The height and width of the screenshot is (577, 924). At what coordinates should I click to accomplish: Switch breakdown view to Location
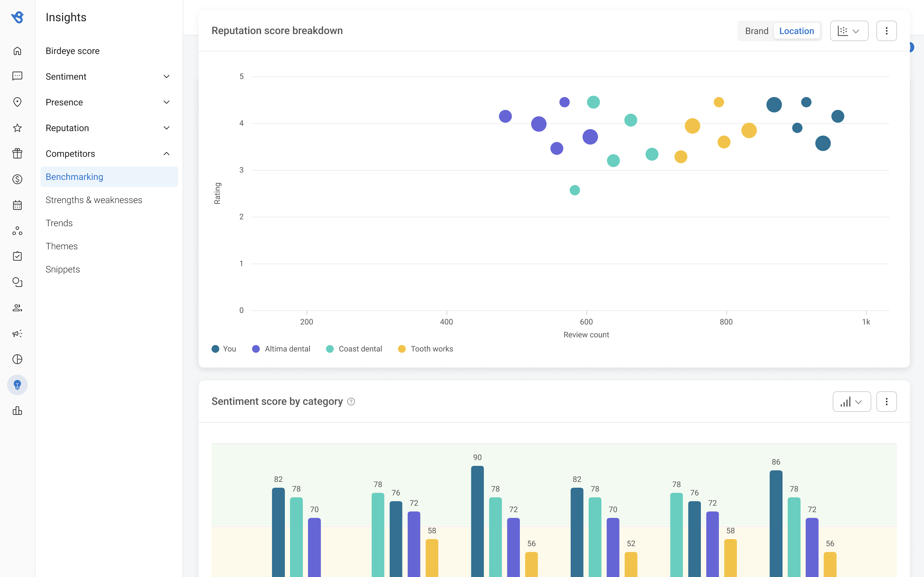(x=796, y=31)
